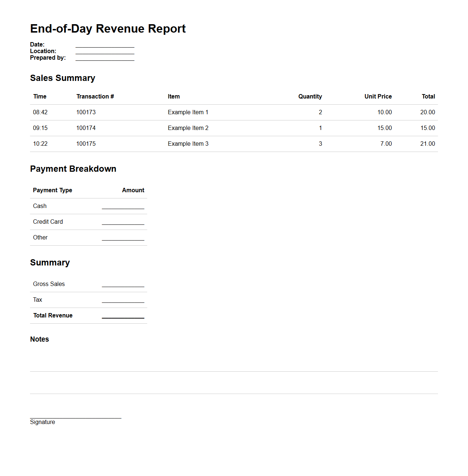The image size is (468, 476).
Task: Click the Sales Summary heading
Action: point(63,78)
